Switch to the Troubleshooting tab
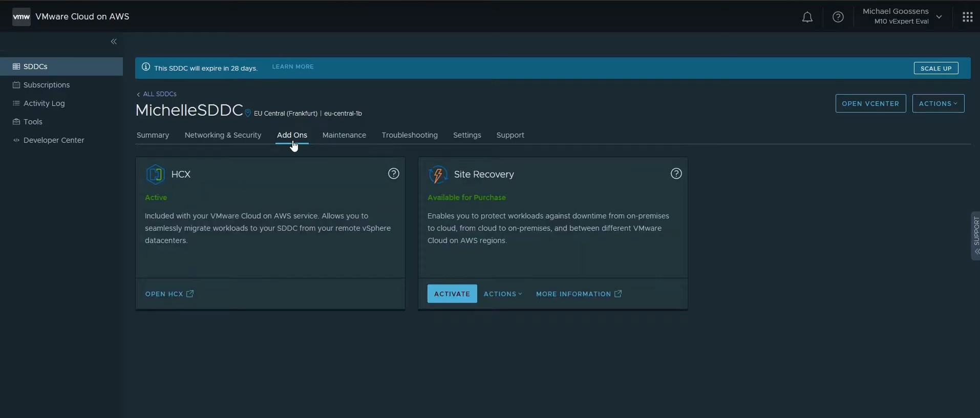The height and width of the screenshot is (418, 980). click(x=410, y=135)
